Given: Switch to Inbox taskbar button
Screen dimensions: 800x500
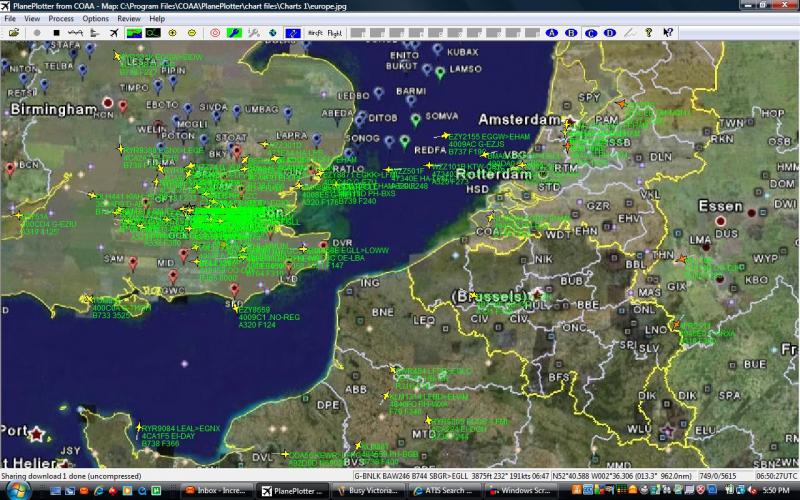Looking at the screenshot, I should click(216, 491).
